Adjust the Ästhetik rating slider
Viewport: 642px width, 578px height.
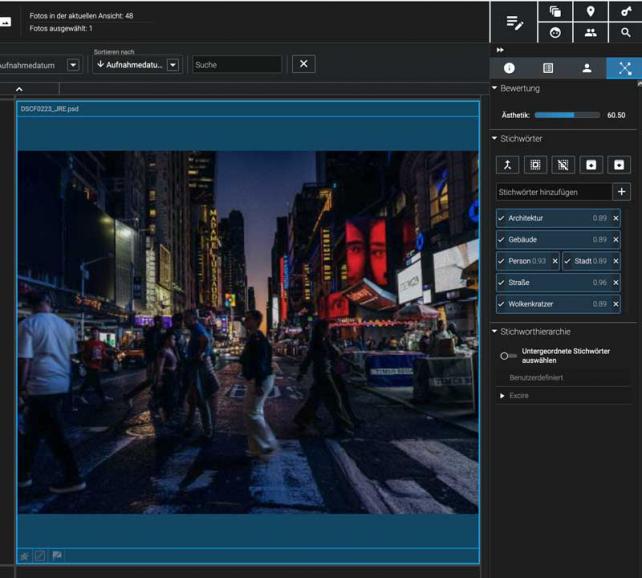click(567, 115)
